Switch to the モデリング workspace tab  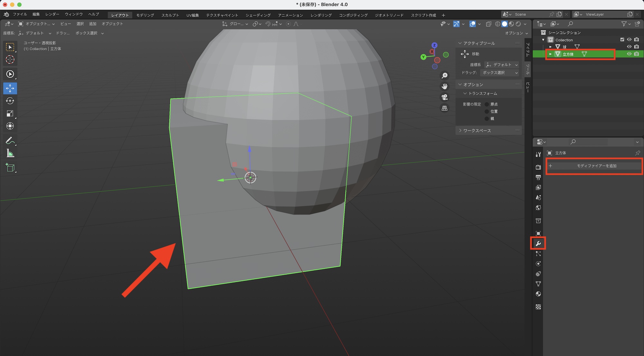[x=145, y=15]
